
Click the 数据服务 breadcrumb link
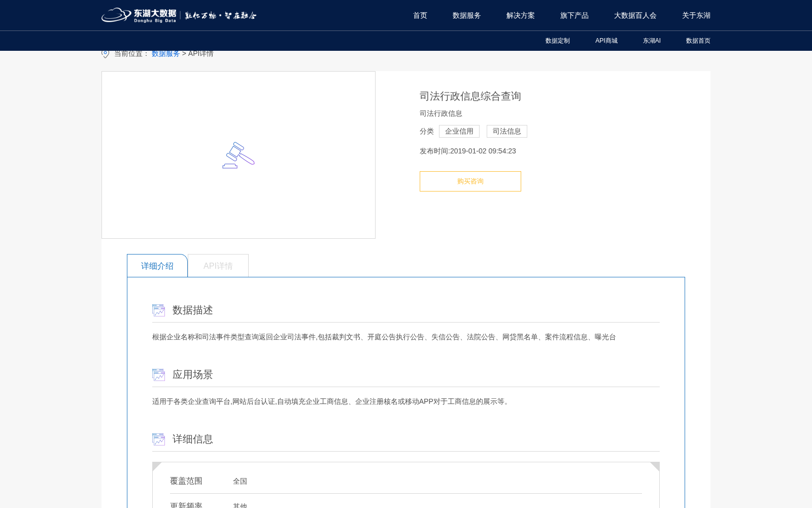click(166, 54)
